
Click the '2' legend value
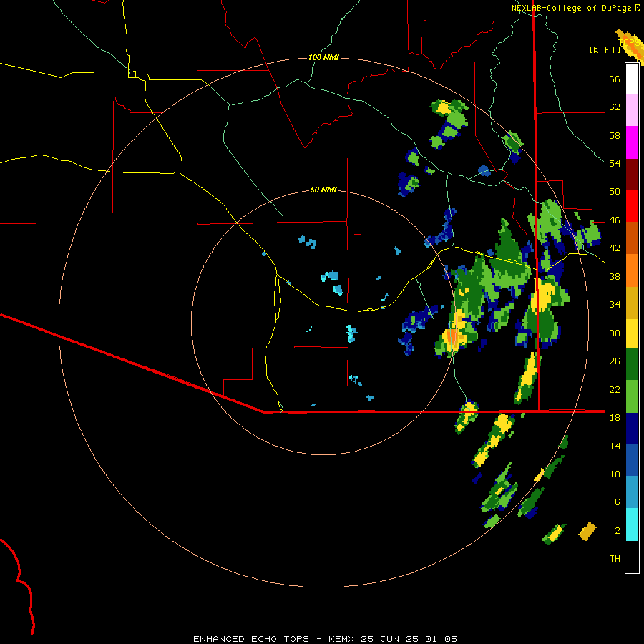tap(618, 530)
